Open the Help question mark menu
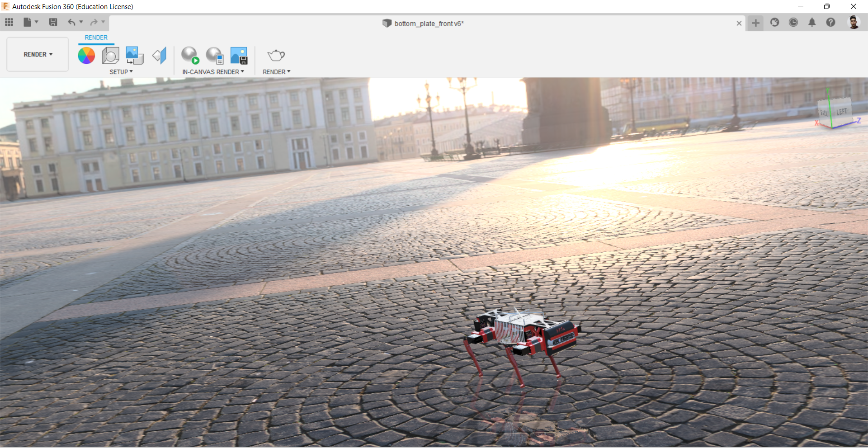This screenshot has height=448, width=868. tap(830, 22)
